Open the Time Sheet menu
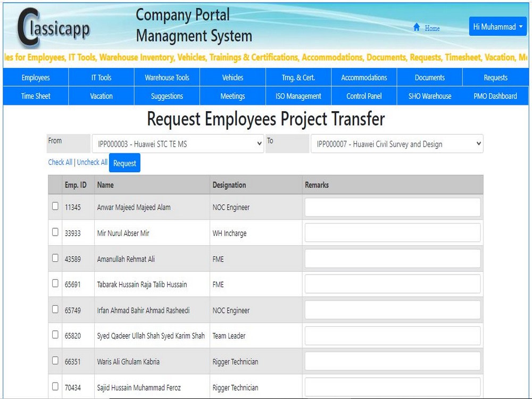This screenshot has height=399, width=532. point(36,96)
